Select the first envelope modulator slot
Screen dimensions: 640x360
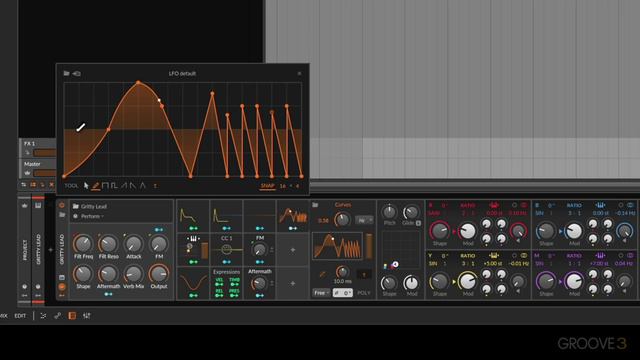pos(193,215)
